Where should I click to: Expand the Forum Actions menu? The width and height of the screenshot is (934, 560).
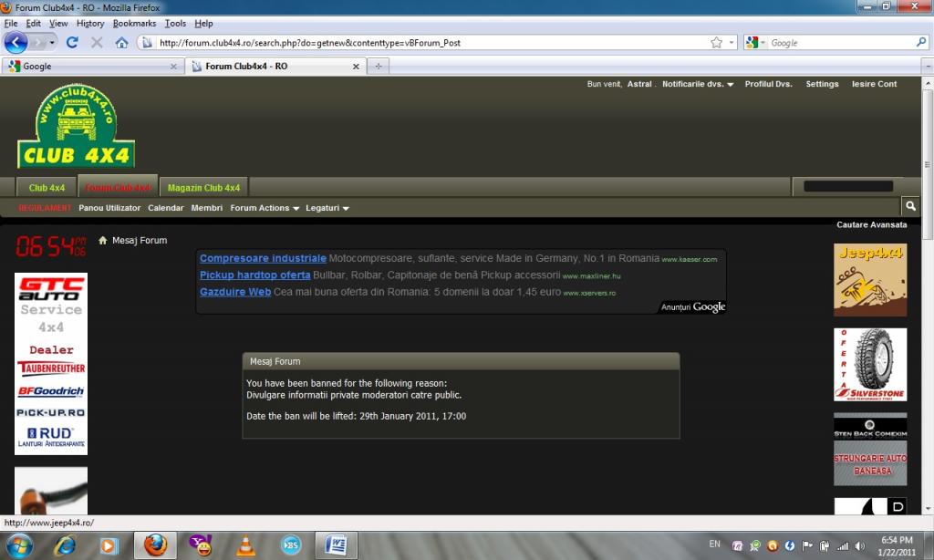(x=265, y=208)
